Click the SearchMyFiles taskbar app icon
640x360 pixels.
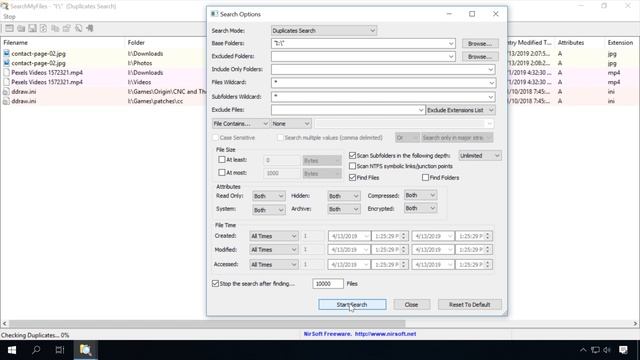pos(85,350)
